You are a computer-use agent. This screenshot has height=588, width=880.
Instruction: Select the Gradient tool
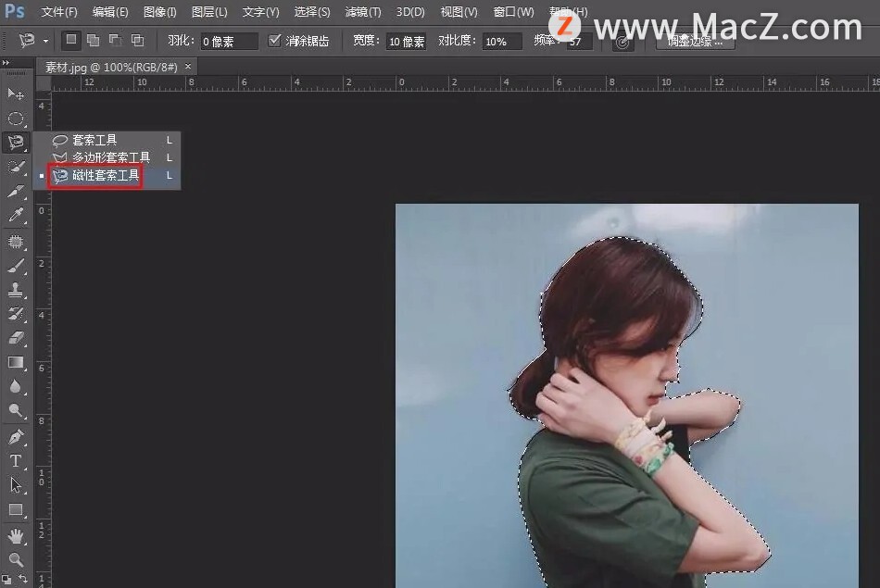tap(16, 362)
